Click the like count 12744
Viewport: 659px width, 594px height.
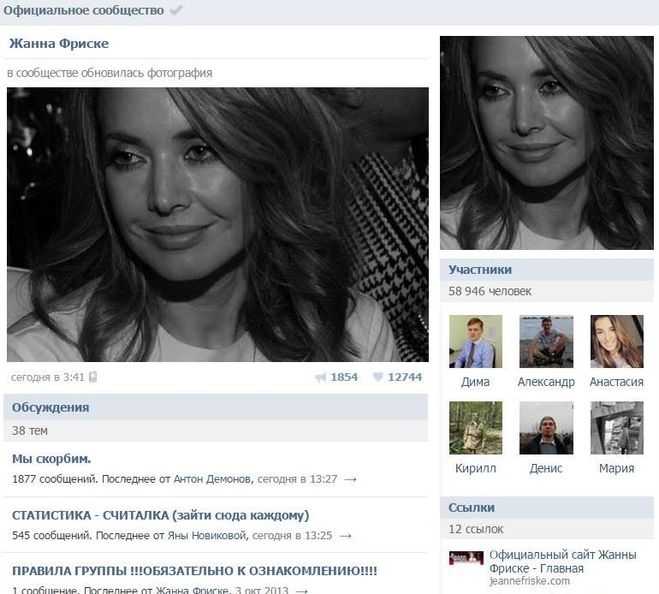pyautogui.click(x=404, y=377)
